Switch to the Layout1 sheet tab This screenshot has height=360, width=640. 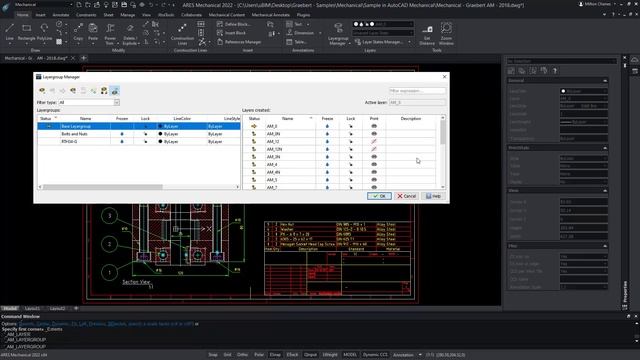tap(33, 309)
